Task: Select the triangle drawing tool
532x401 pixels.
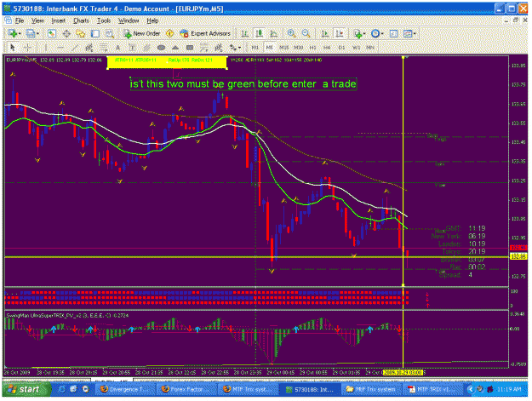Action: coord(175,48)
